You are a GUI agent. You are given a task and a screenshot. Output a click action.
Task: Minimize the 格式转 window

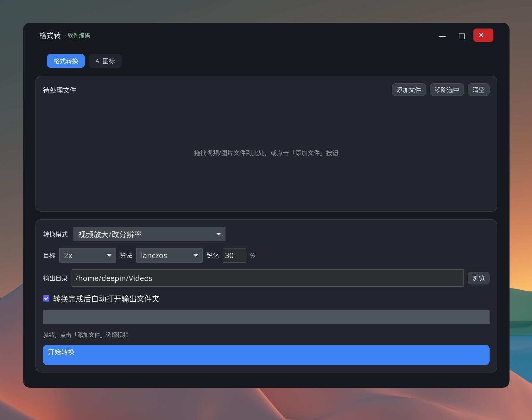coord(442,36)
